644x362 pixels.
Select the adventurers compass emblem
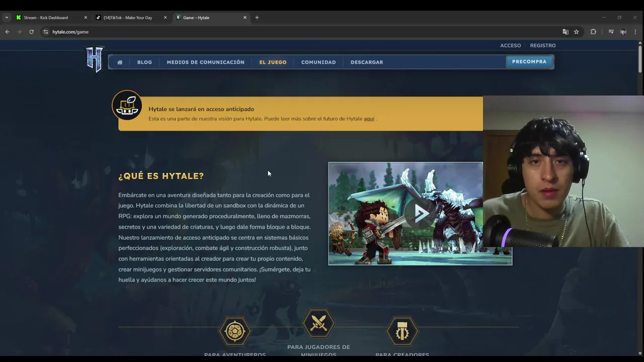coord(234,331)
